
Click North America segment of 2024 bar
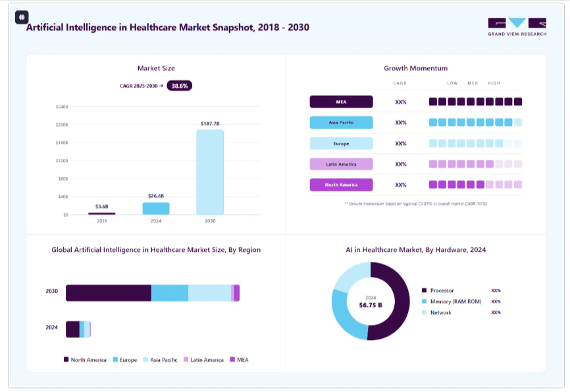pyautogui.click(x=72, y=329)
